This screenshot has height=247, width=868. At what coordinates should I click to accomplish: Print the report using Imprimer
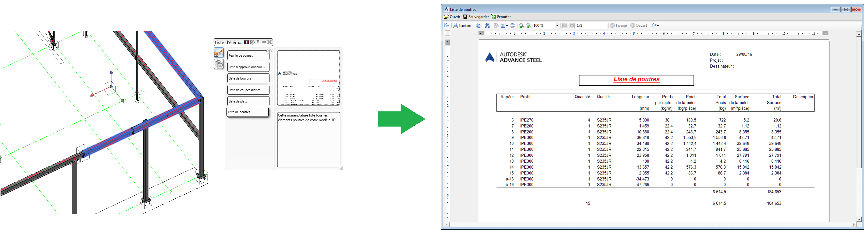(462, 26)
